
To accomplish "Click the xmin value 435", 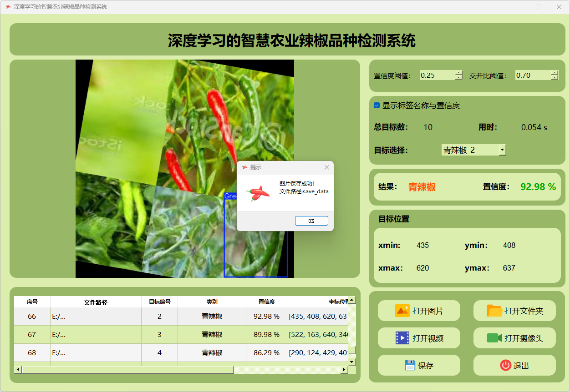I will [422, 245].
